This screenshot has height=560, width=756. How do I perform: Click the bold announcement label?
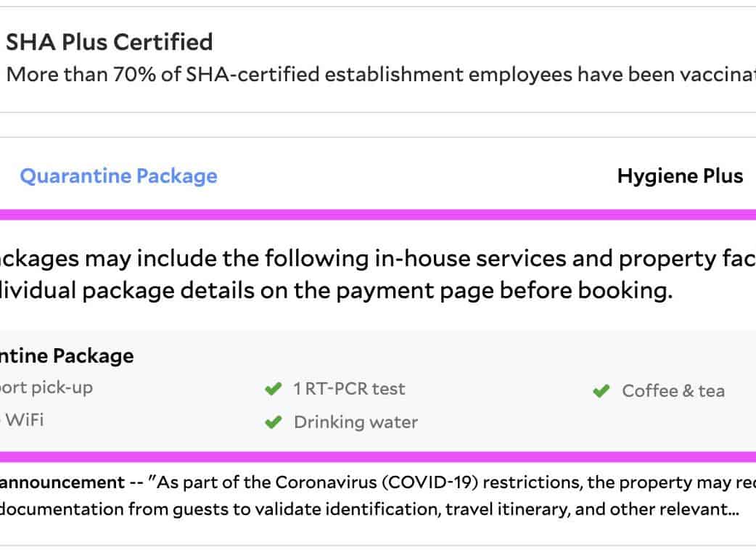(x=62, y=482)
